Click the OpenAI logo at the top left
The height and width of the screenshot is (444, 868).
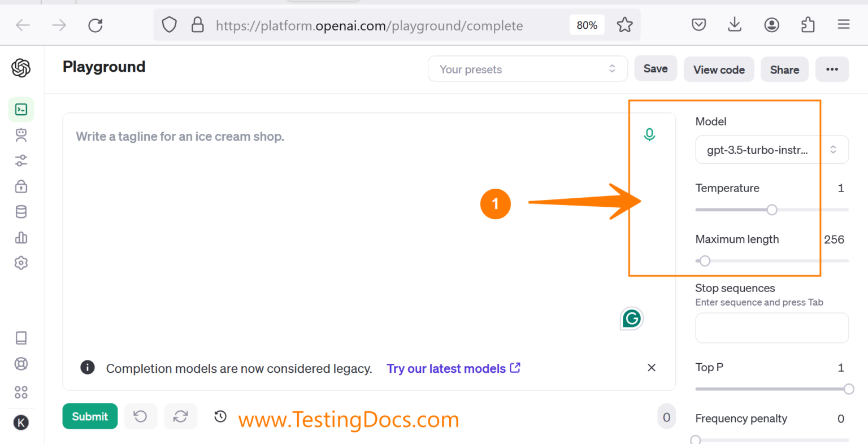click(x=21, y=67)
